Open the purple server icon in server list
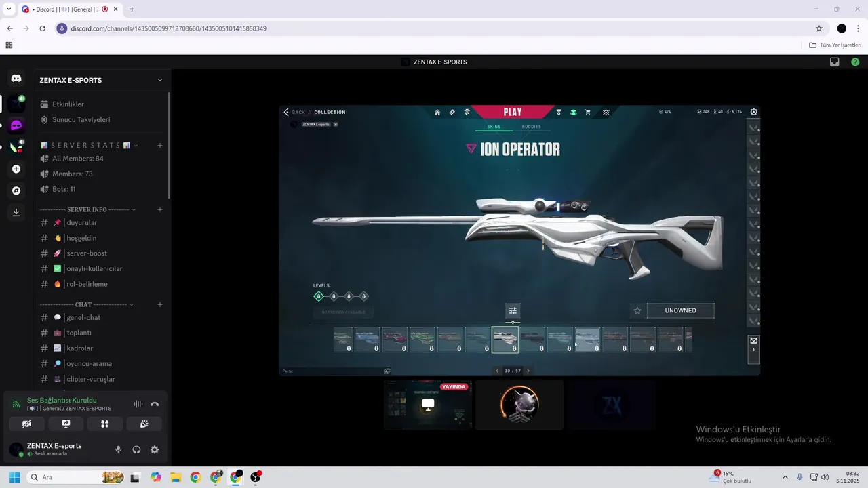 (x=16, y=125)
